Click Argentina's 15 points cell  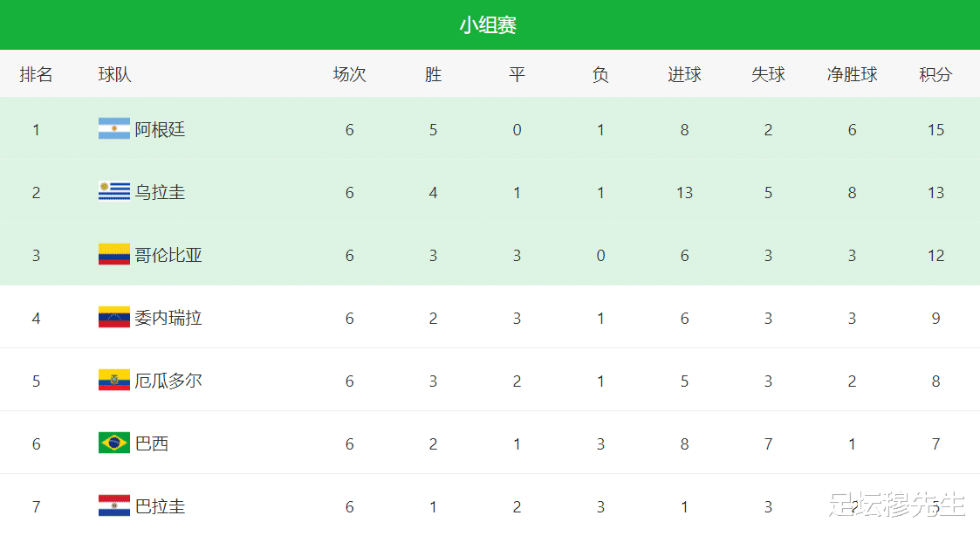pos(935,129)
